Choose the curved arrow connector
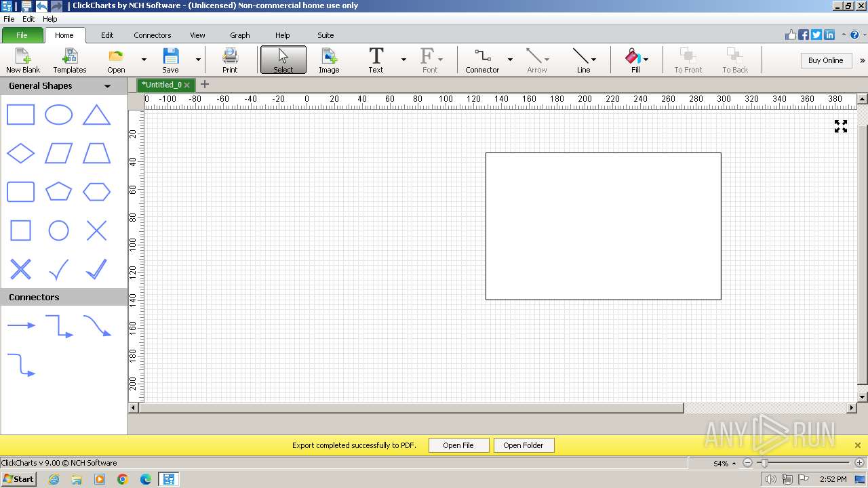The image size is (868, 488). [97, 325]
